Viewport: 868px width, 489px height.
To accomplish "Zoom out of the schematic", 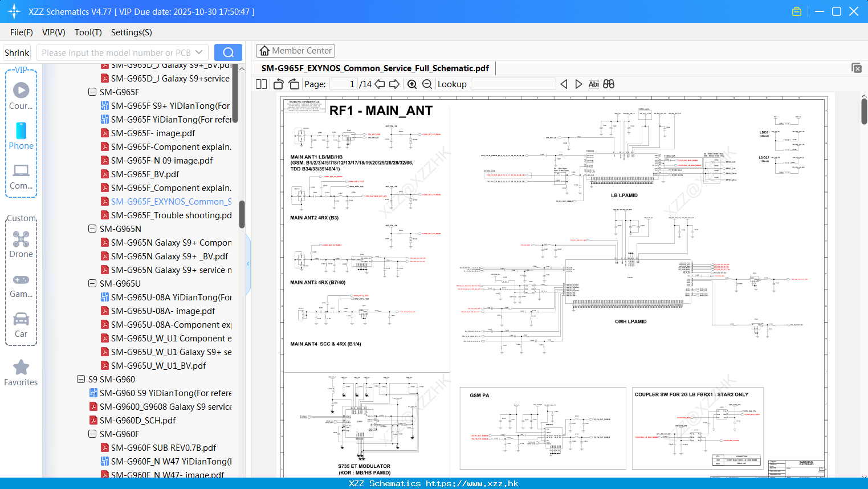I will (427, 84).
